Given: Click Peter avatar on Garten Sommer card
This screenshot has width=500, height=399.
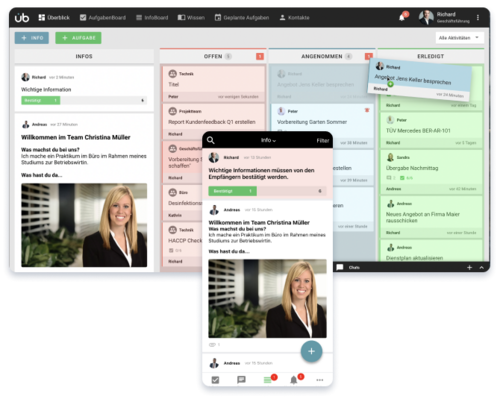Looking at the screenshot, I should 281,111.
